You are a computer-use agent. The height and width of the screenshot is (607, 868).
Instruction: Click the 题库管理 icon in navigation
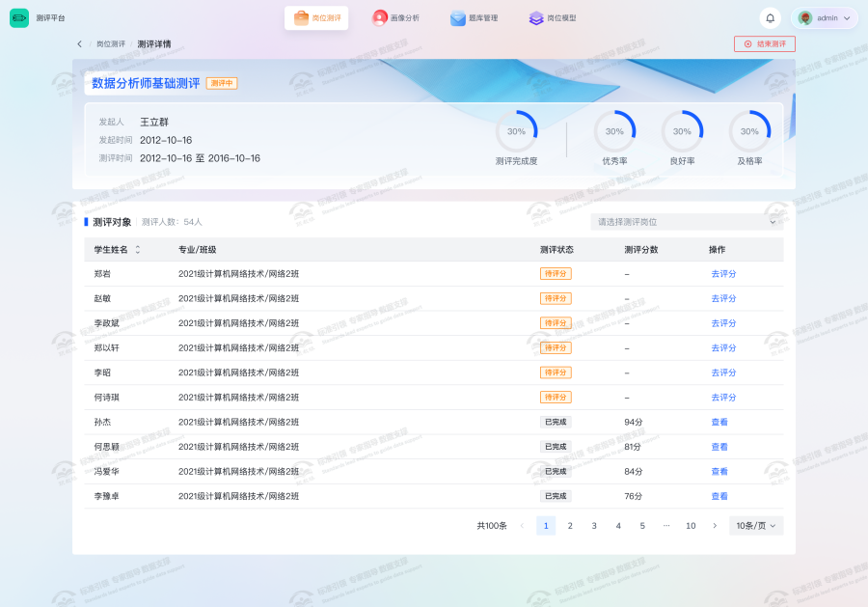(x=458, y=18)
